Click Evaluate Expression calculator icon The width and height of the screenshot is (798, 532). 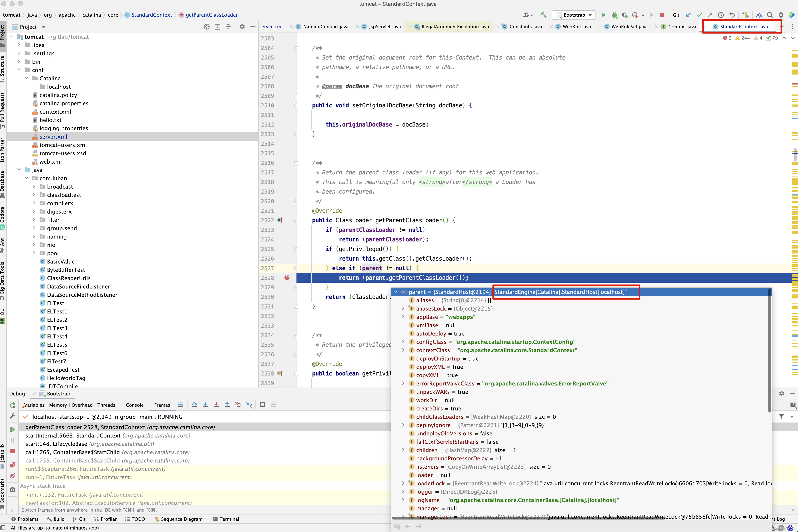click(x=263, y=405)
